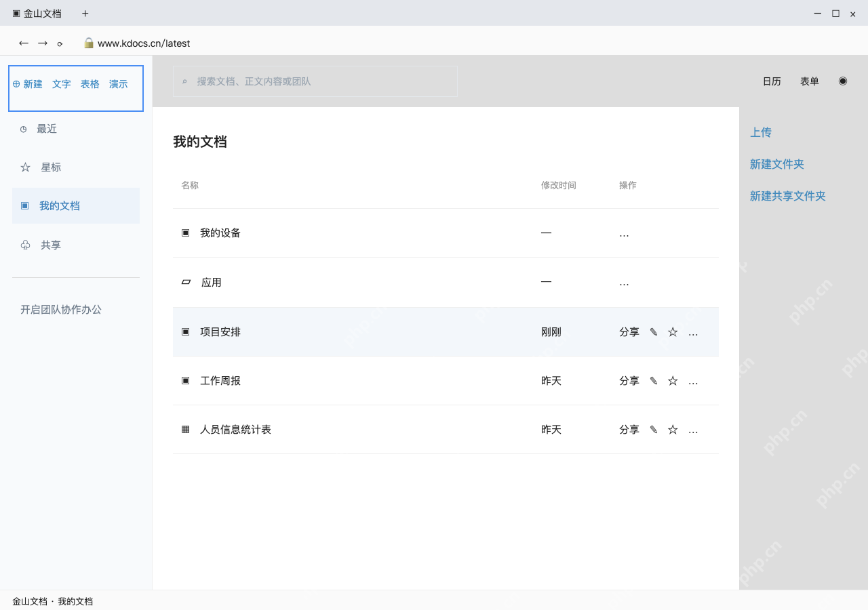Click 新建 to create a document
This screenshot has height=610, width=868.
[x=28, y=84]
